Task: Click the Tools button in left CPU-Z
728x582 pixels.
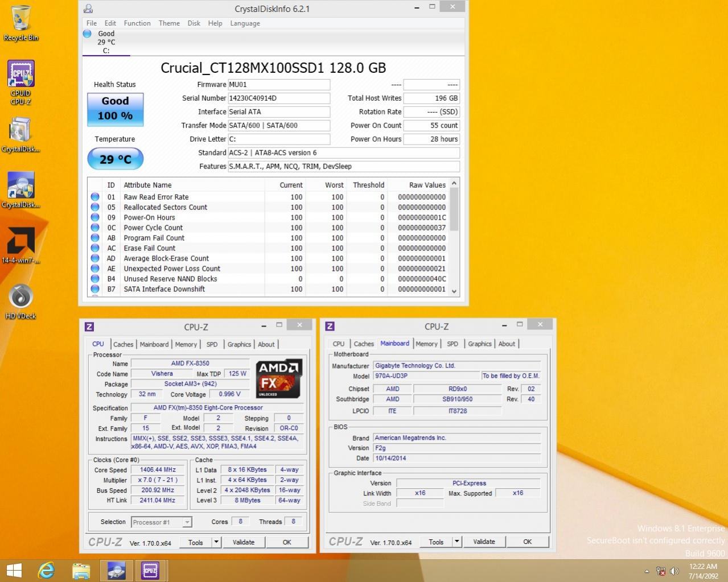Action: [x=196, y=542]
